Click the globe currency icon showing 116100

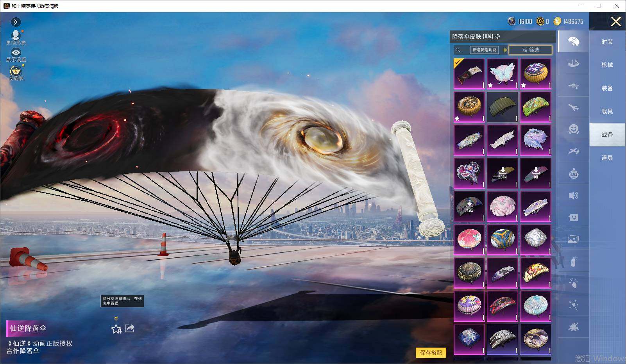click(512, 21)
